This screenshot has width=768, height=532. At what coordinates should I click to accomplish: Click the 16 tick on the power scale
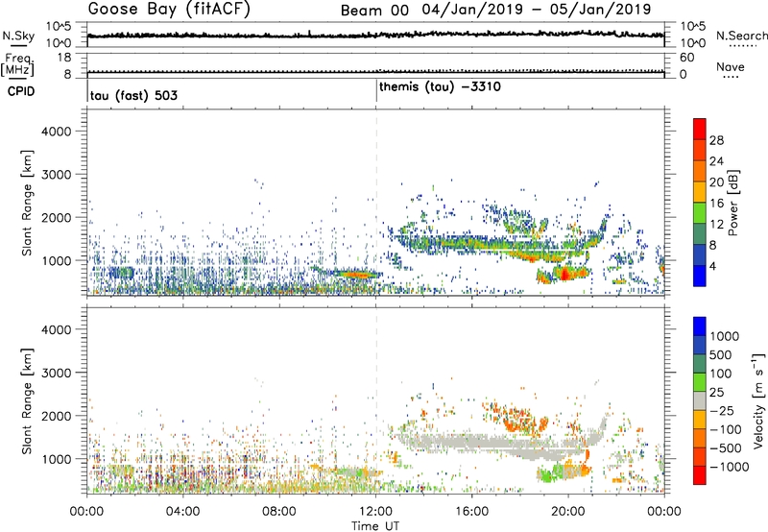pos(716,204)
